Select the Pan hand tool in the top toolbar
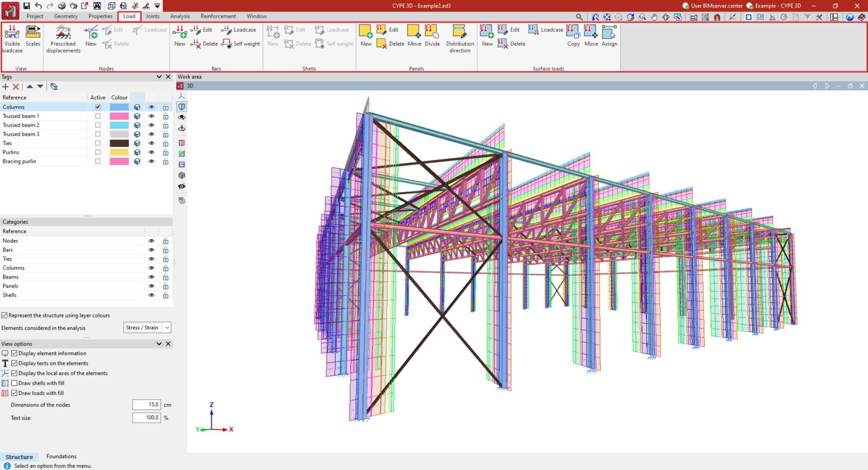 [654, 18]
